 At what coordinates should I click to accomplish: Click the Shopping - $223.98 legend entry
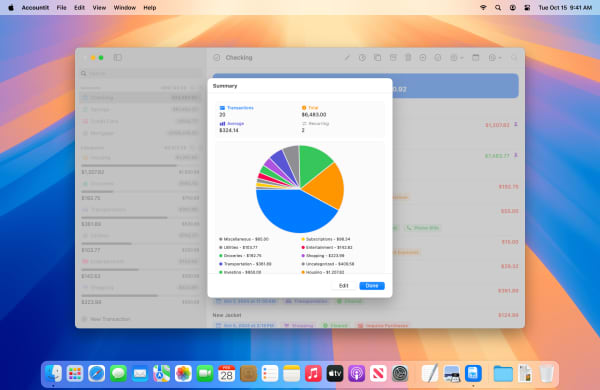[x=323, y=256]
